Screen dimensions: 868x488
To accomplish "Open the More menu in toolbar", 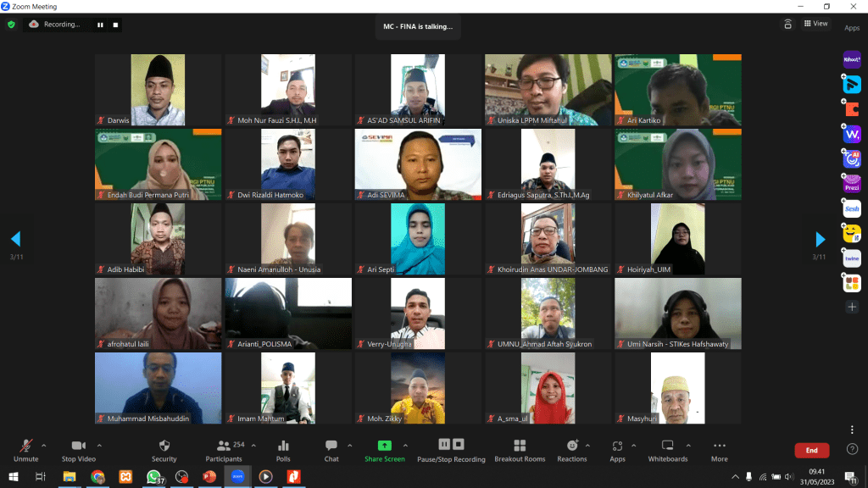I will coord(719,449).
